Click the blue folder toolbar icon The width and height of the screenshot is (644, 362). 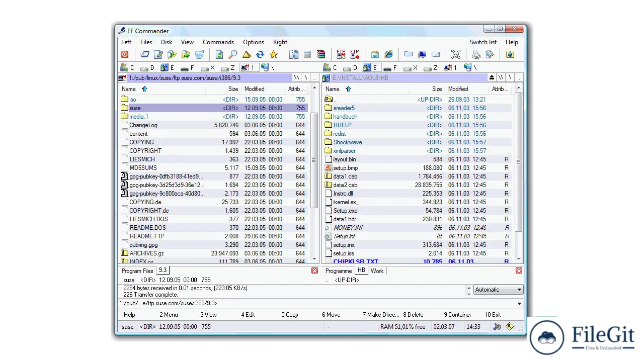(x=409, y=54)
